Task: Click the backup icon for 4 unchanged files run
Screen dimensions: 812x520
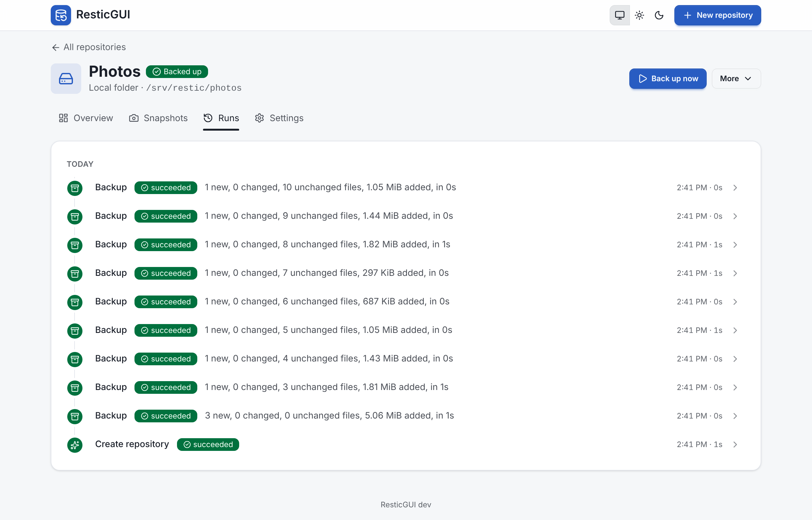Action: [75, 359]
